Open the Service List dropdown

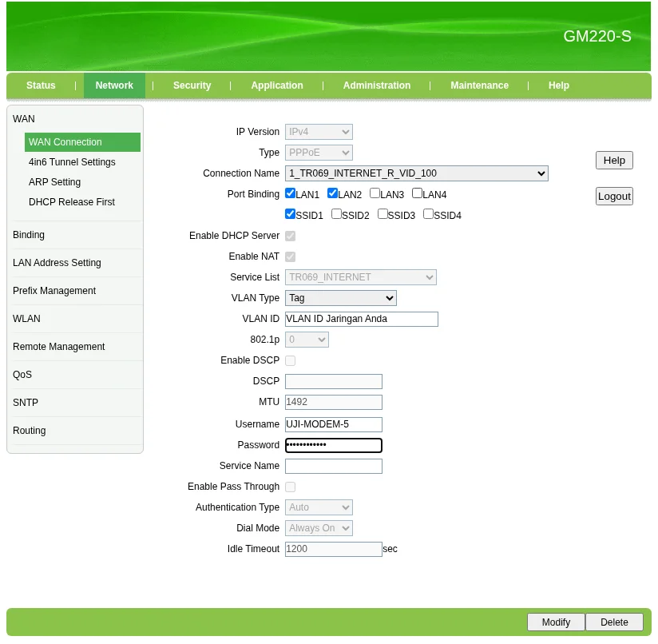tap(360, 277)
